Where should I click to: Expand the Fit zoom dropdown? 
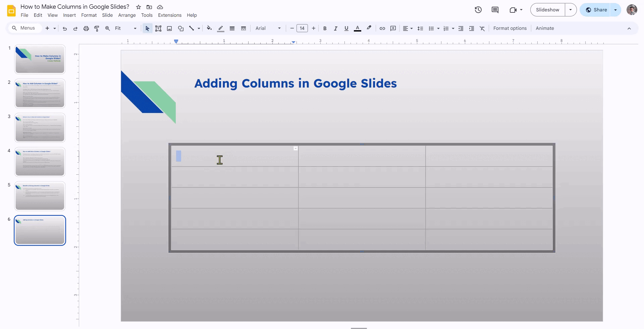[x=126, y=29]
